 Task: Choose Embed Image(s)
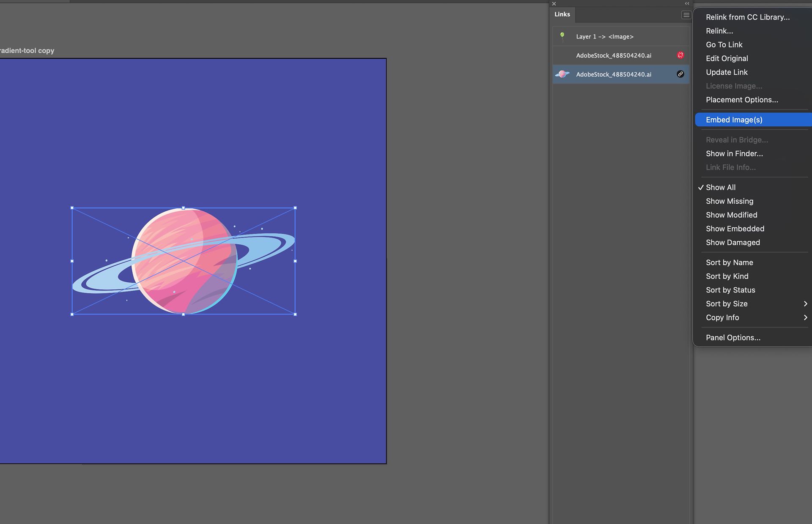click(x=753, y=120)
